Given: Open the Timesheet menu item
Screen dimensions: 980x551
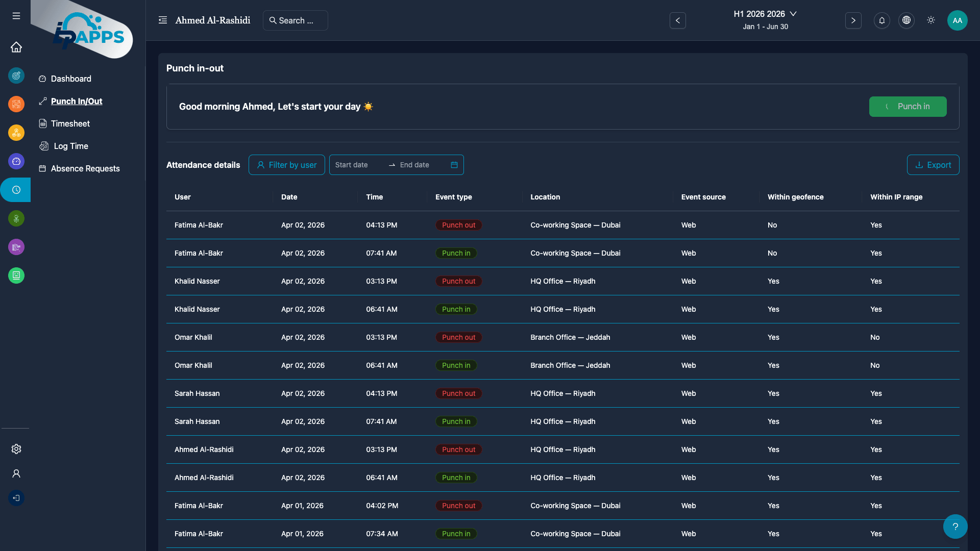Looking at the screenshot, I should (70, 123).
